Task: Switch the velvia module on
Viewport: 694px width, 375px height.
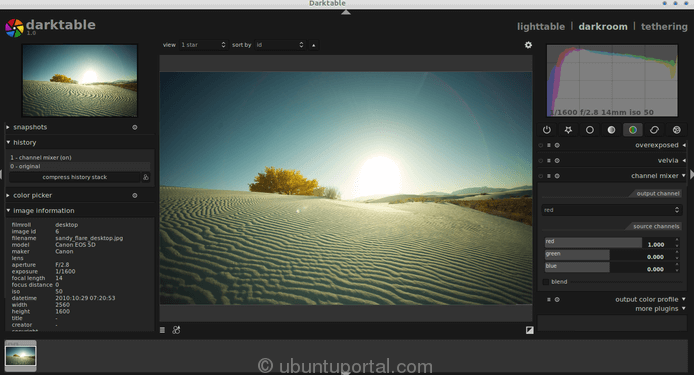Action: (540, 161)
